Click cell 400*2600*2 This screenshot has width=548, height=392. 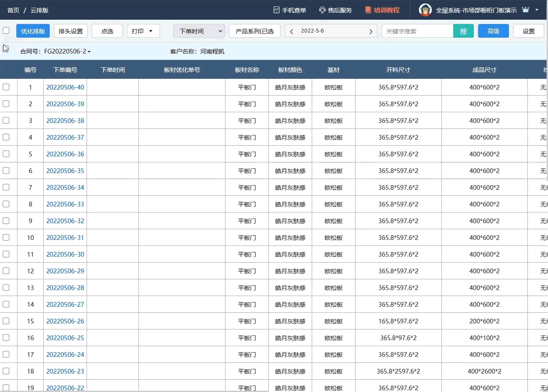pos(485,371)
